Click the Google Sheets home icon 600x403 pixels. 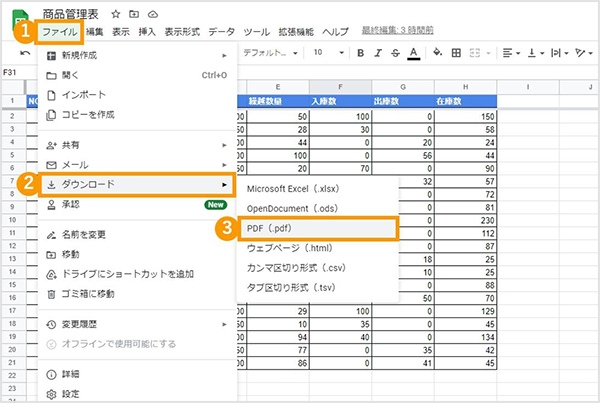point(20,21)
